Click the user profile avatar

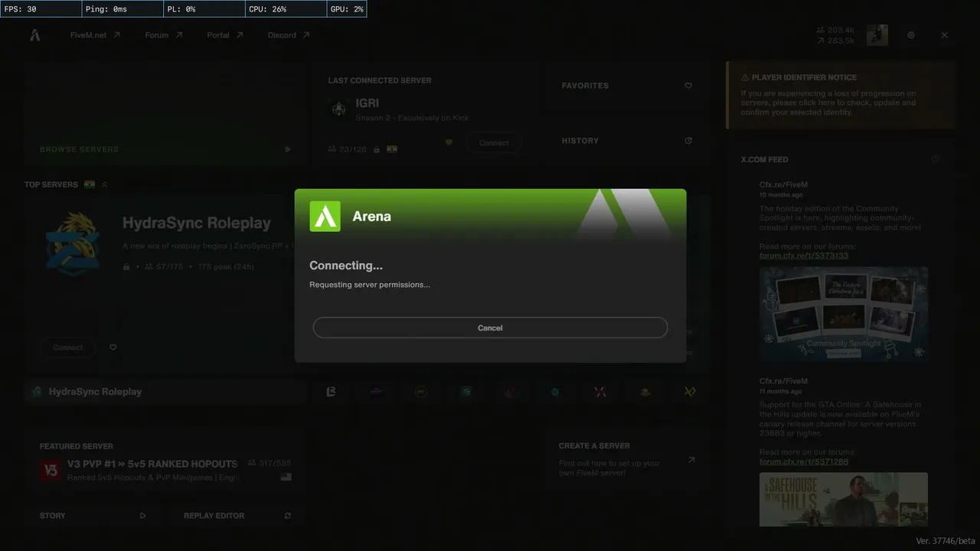click(877, 35)
